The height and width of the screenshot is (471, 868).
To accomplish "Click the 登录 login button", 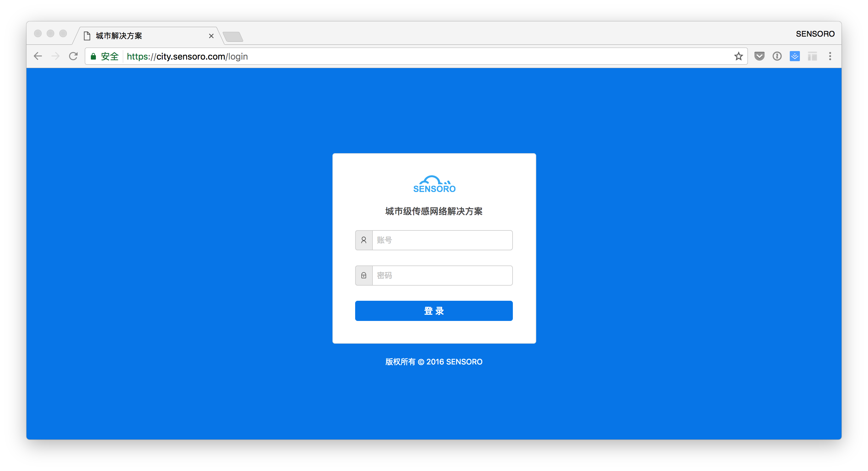I will (x=434, y=311).
